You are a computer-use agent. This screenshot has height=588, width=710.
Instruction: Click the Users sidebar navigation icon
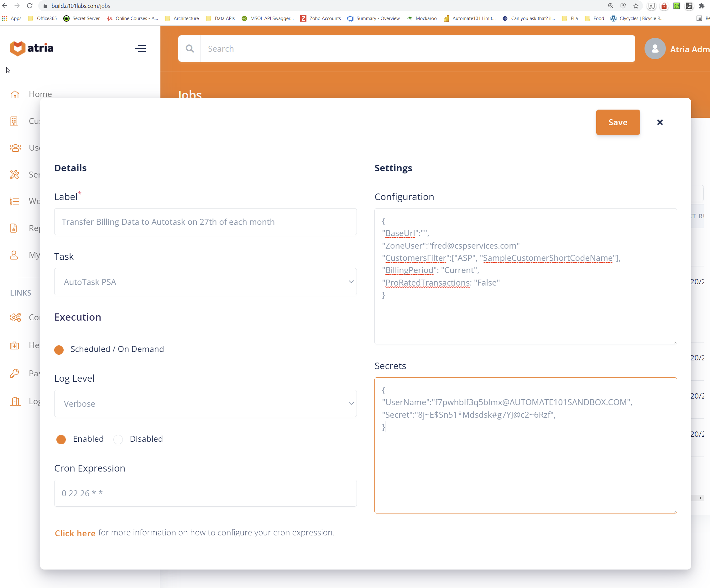(15, 147)
